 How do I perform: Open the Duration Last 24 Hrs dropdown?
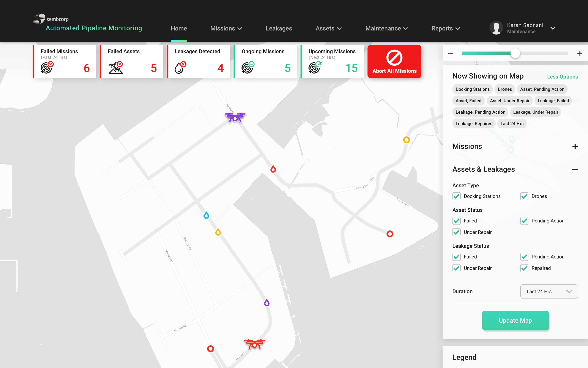pyautogui.click(x=549, y=291)
